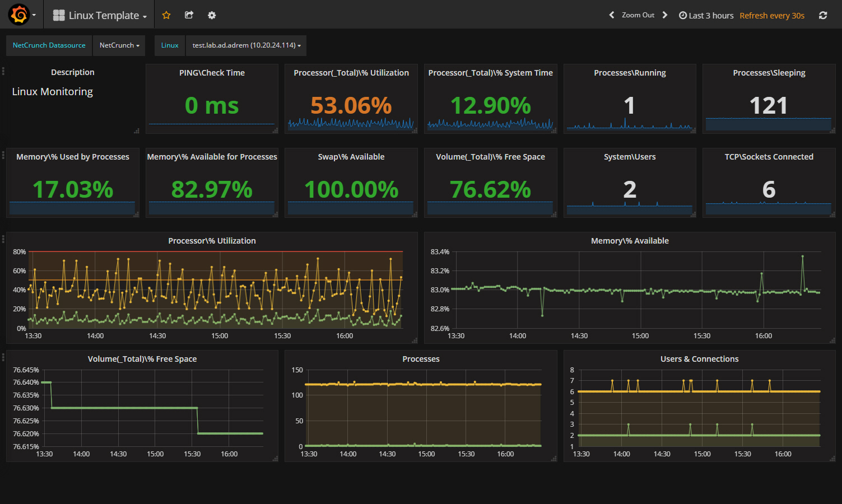The height and width of the screenshot is (504, 842).
Task: Open the System\Users panel title
Action: pos(630,157)
